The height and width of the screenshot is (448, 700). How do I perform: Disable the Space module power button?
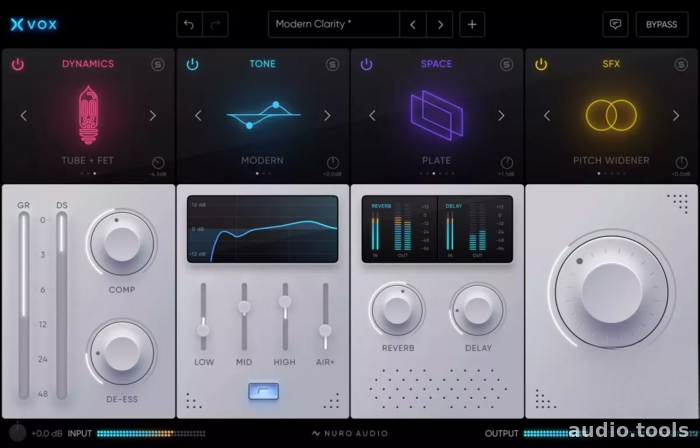coord(367,64)
